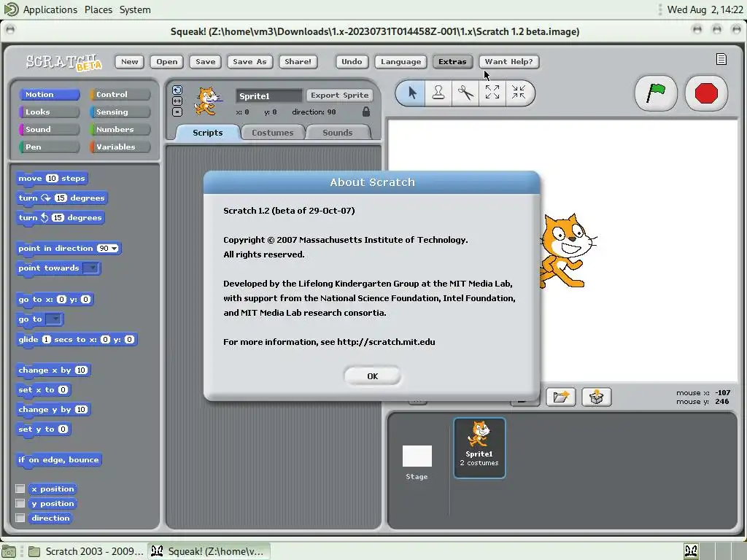Select the grow sprite tool

pos(492,93)
